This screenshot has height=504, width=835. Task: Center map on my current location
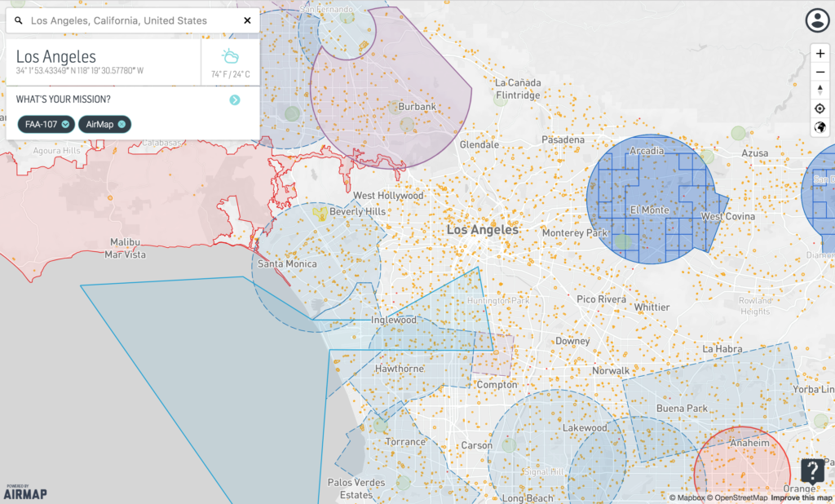click(820, 108)
